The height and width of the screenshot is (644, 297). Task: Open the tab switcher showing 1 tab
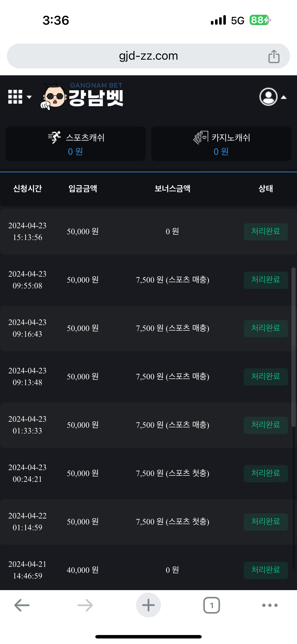pos(212,605)
